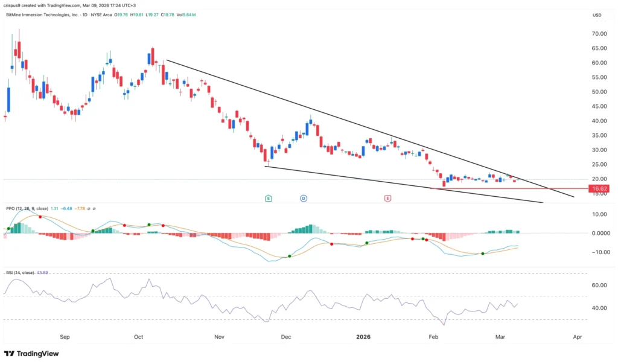Click the Feb month label on the time axis
This screenshot has width=618, height=364.
click(433, 337)
